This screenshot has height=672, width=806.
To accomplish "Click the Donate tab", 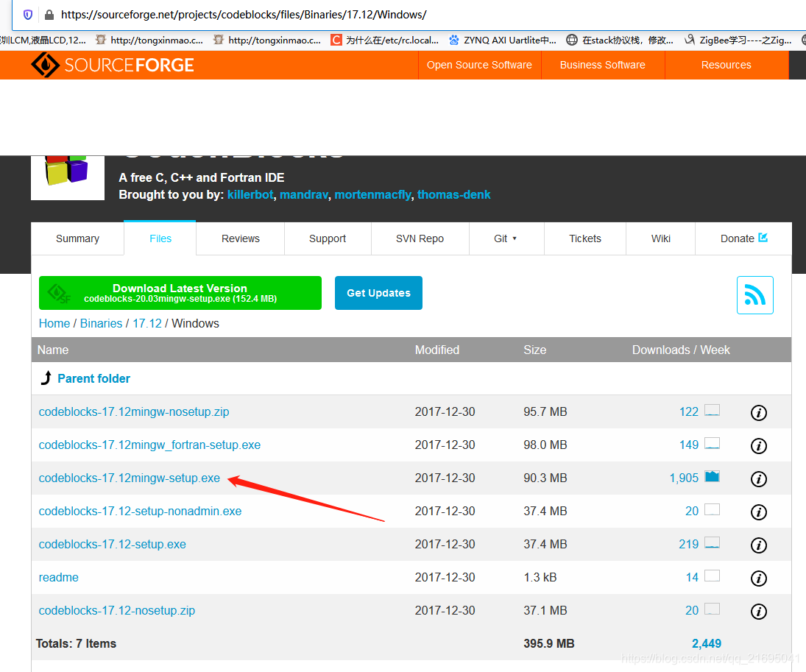I will (x=743, y=238).
